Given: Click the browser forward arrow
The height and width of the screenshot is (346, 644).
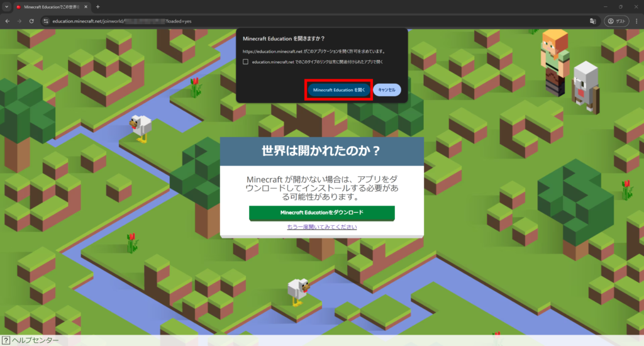Looking at the screenshot, I should pyautogui.click(x=19, y=21).
